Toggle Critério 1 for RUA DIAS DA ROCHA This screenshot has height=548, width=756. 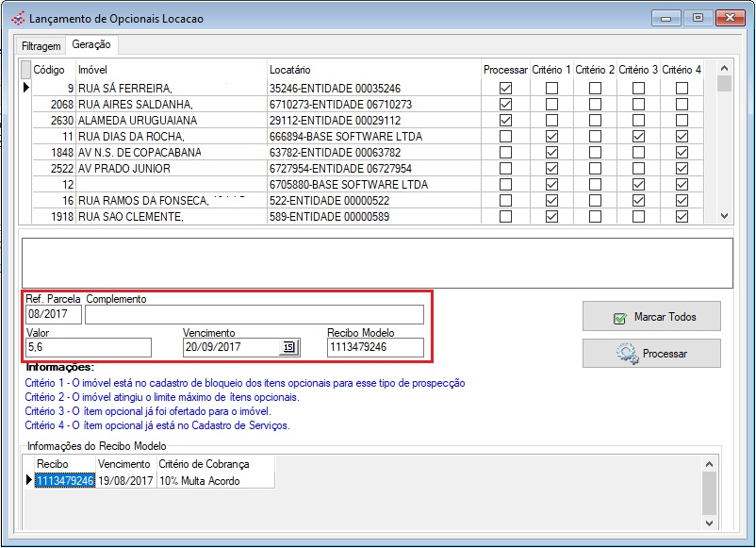tap(552, 137)
